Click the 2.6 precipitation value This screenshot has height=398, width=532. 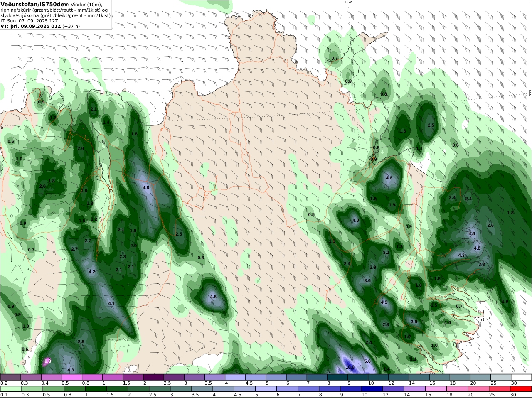point(490,225)
